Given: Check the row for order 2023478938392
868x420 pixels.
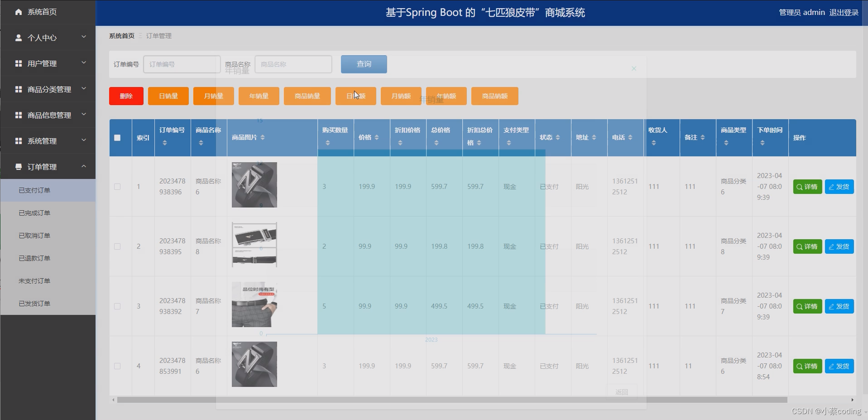Looking at the screenshot, I should (117, 306).
